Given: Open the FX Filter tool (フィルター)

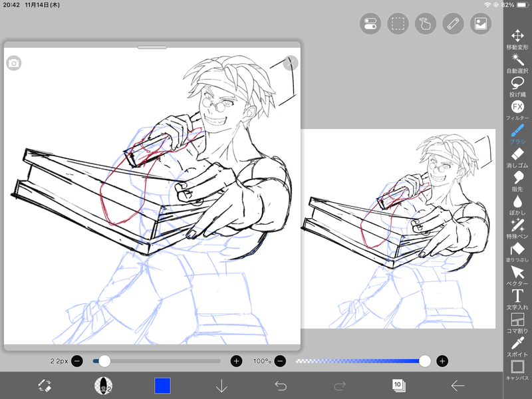Looking at the screenshot, I should (517, 110).
